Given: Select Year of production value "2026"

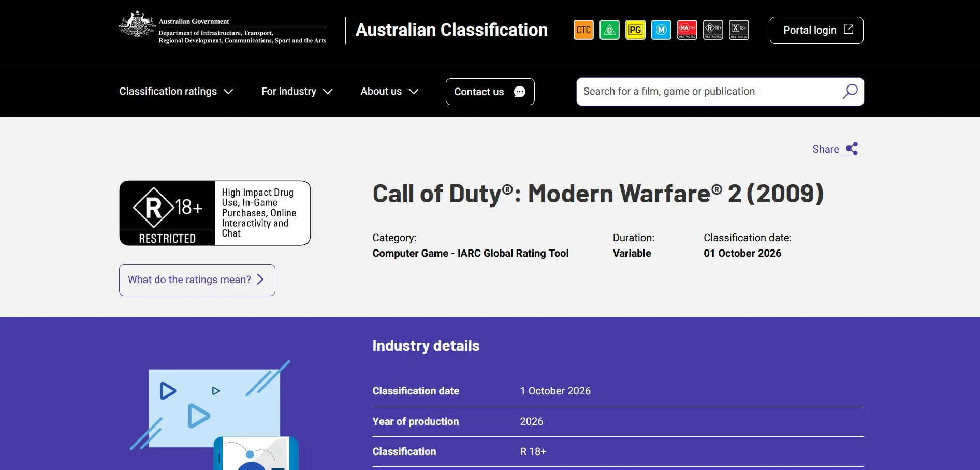Looking at the screenshot, I should (x=532, y=421).
